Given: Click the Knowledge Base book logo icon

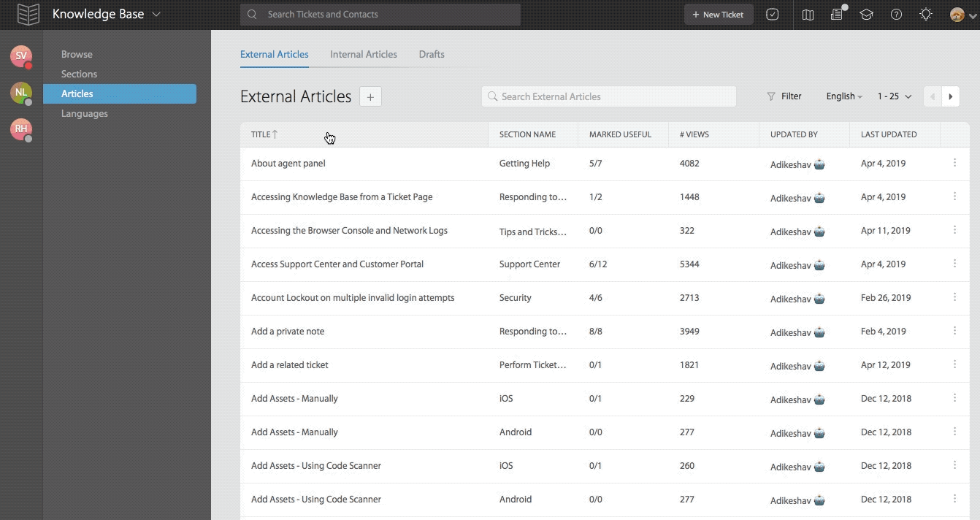Looking at the screenshot, I should [28, 14].
